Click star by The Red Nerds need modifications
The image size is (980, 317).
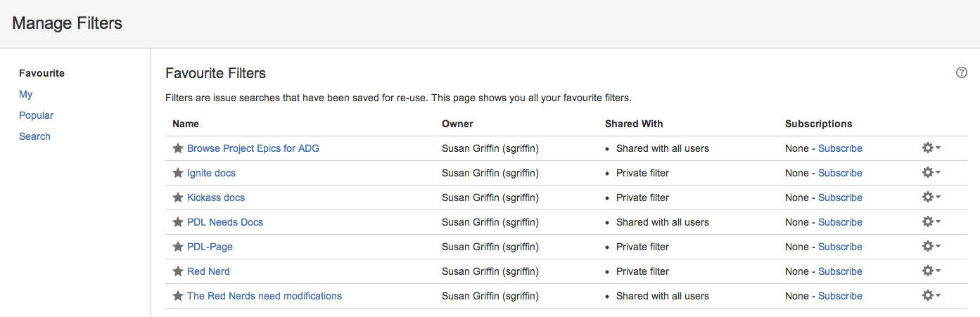pyautogui.click(x=178, y=296)
